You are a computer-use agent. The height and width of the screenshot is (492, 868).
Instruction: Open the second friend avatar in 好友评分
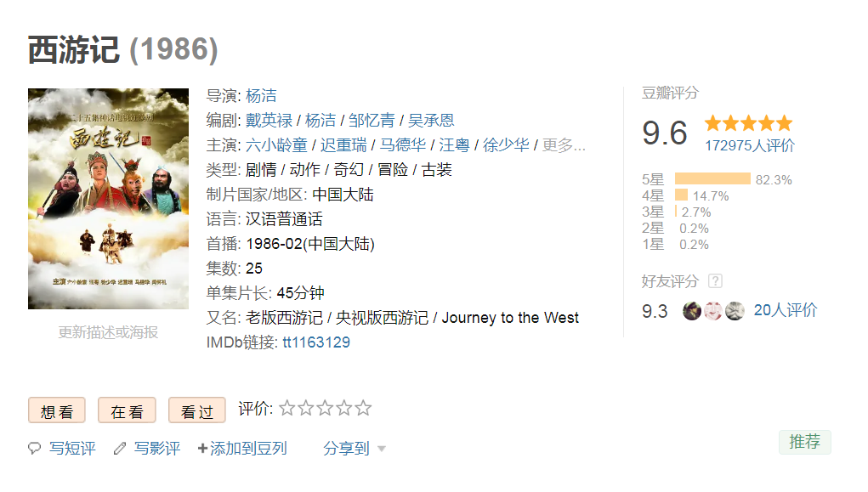[x=713, y=311]
